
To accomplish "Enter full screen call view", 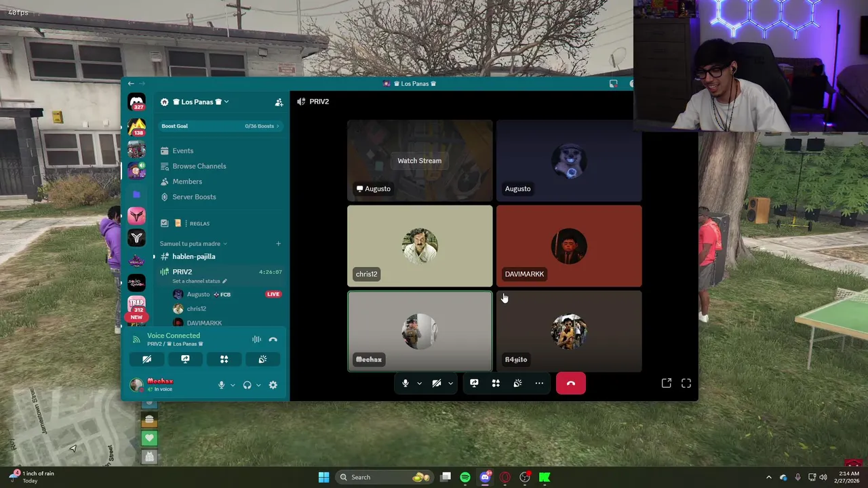I will tap(686, 384).
